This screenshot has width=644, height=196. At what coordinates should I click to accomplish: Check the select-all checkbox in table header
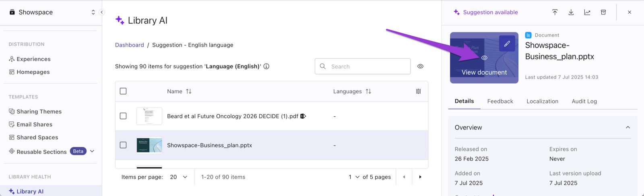(x=123, y=91)
